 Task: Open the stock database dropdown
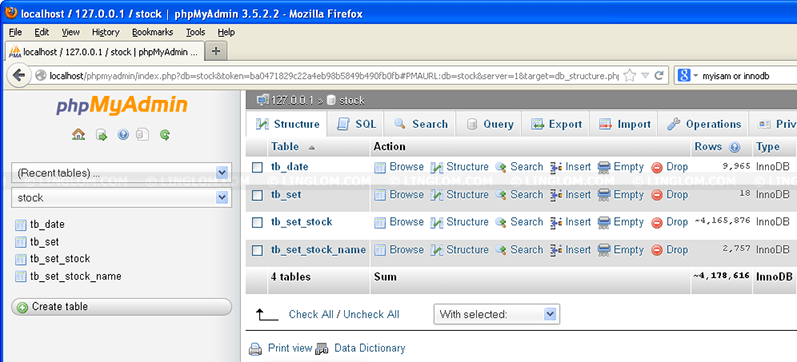(121, 197)
